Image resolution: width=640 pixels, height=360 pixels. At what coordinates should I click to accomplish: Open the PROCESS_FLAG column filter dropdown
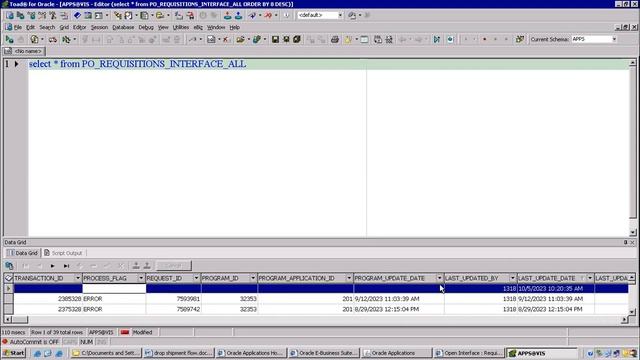pos(141,278)
